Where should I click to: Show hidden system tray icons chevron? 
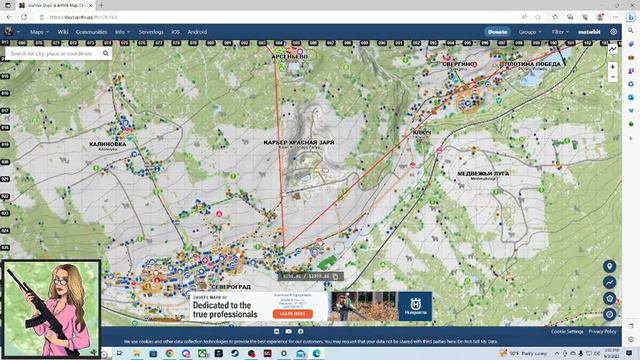pos(556,353)
